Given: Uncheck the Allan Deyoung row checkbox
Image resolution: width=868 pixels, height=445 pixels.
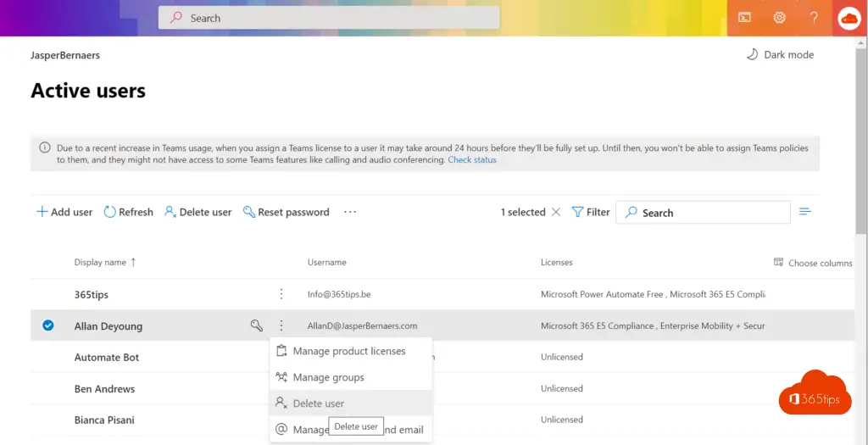Looking at the screenshot, I should [48, 325].
